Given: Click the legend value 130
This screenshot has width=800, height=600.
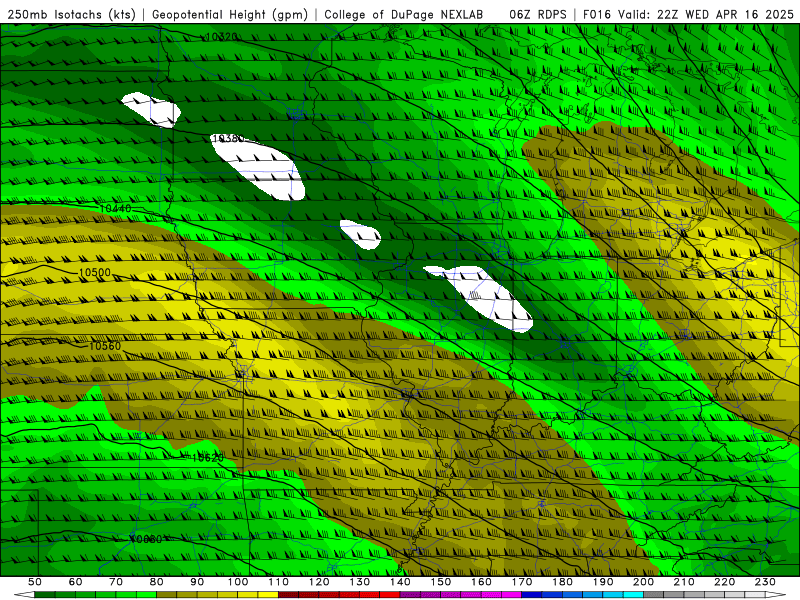Looking at the screenshot, I should 360,582.
